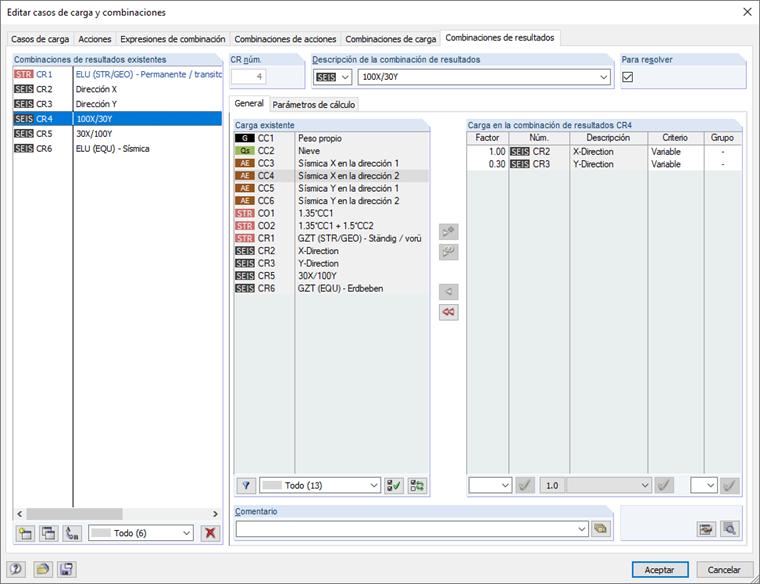This screenshot has height=584, width=760.
Task: Toggle the Para resolver checkbox
Action: [628, 77]
